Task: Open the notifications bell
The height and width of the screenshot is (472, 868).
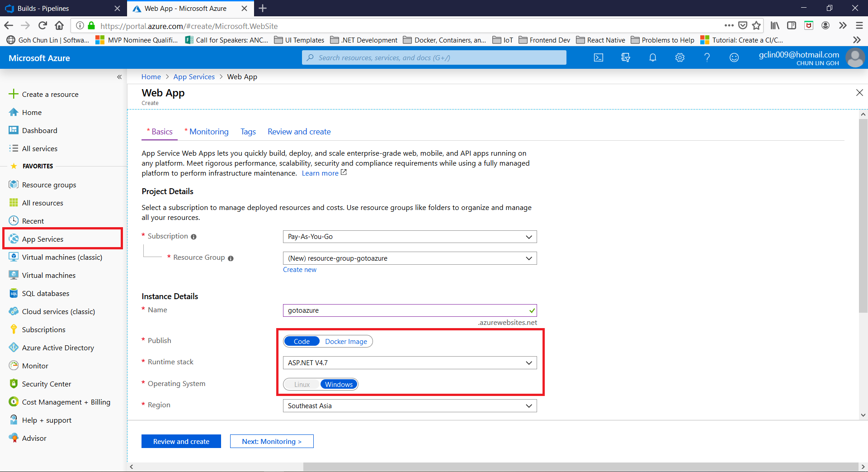Action: click(653, 57)
